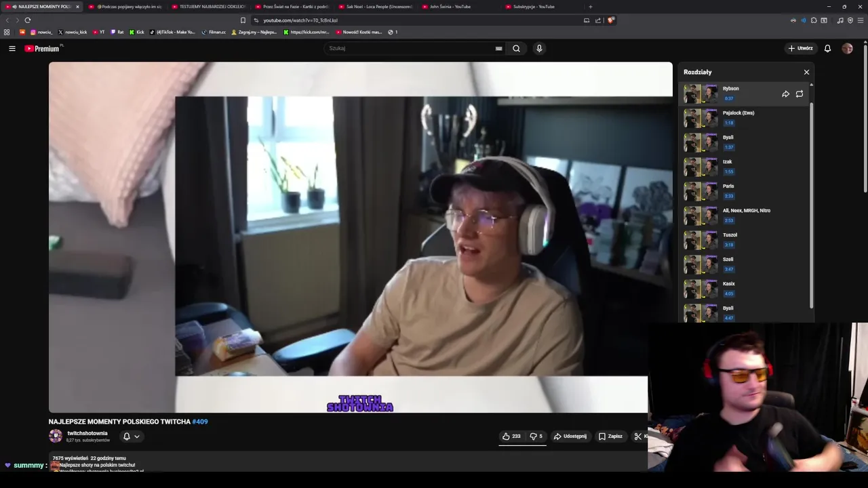Screen dimensions: 868x488
Task: Click the video player to pause
Action: tap(360, 237)
